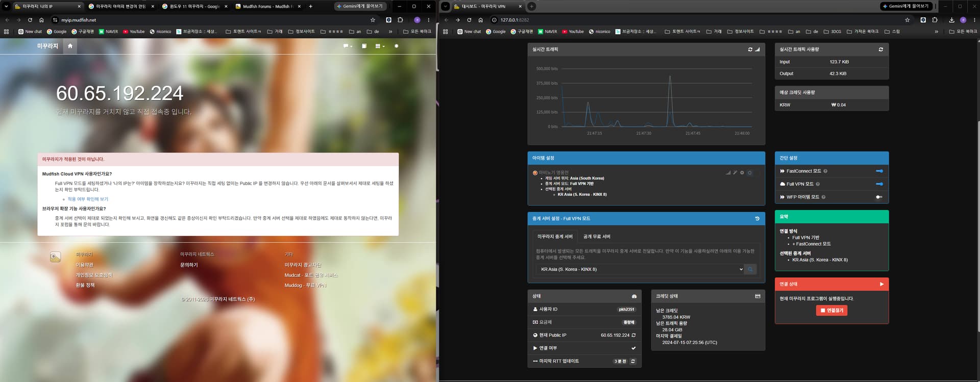Open the KR Asia KINX 8 server dropdown

640,269
